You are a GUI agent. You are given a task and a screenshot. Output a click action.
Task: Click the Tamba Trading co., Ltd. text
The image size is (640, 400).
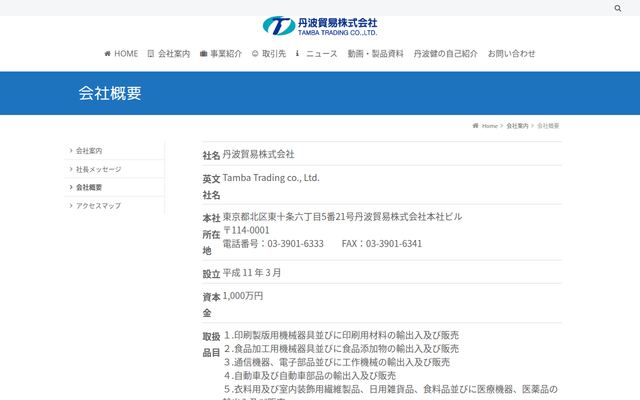pyautogui.click(x=271, y=178)
